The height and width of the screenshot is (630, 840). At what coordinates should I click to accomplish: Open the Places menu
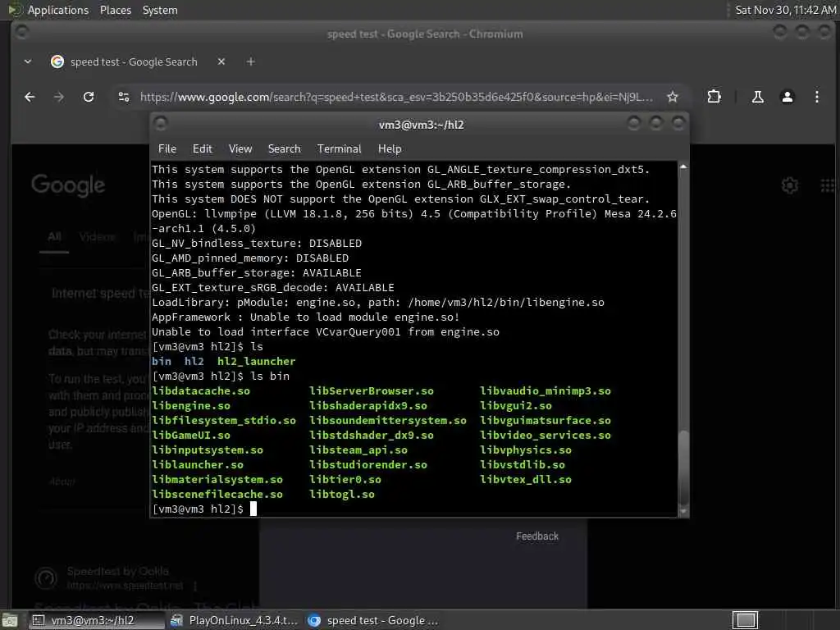tap(115, 10)
